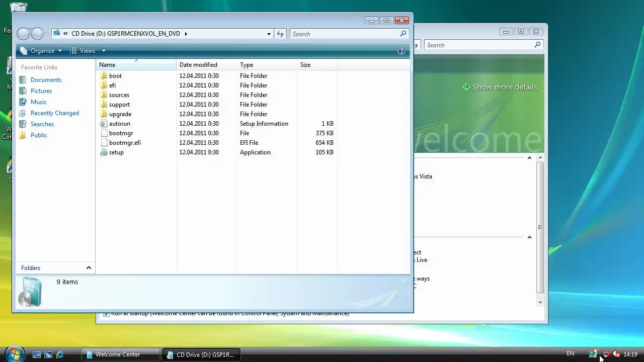Click the EN language bar indicator
Screen dimensions: 644x362
point(570,353)
